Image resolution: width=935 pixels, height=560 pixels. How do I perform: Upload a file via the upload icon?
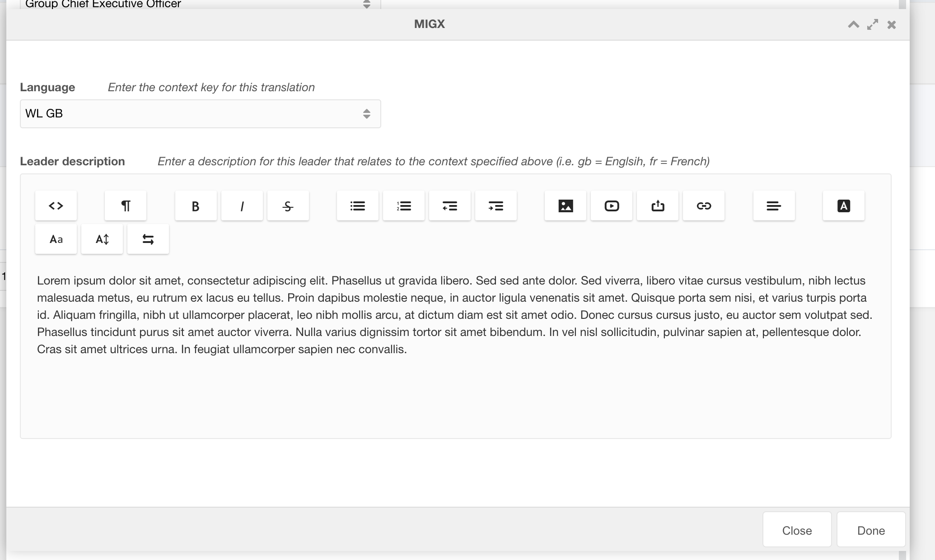658,206
